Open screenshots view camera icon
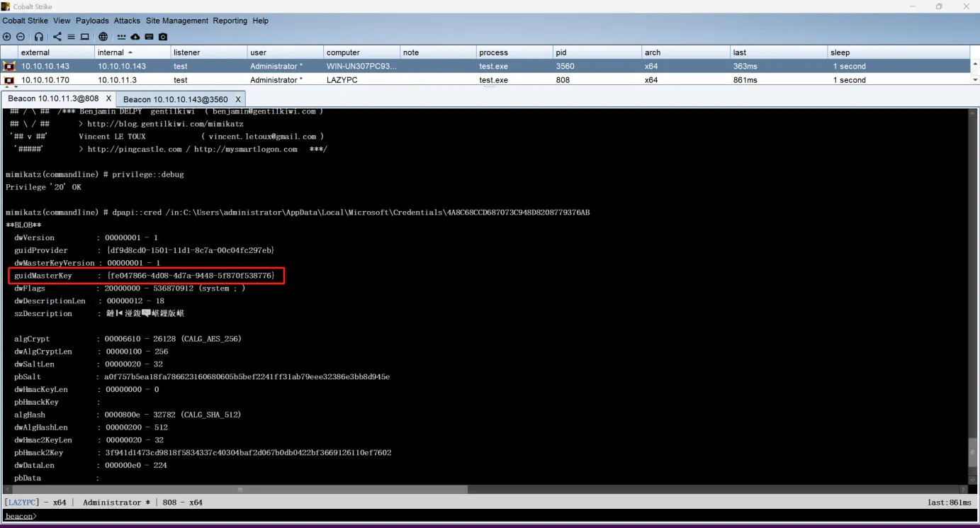This screenshot has width=980, height=528. pyautogui.click(x=163, y=37)
